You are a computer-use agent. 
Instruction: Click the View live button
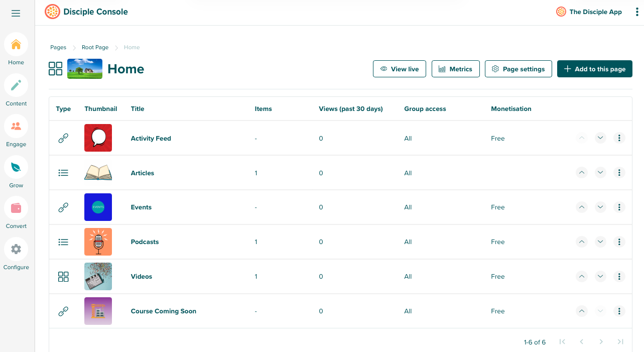[x=399, y=69]
